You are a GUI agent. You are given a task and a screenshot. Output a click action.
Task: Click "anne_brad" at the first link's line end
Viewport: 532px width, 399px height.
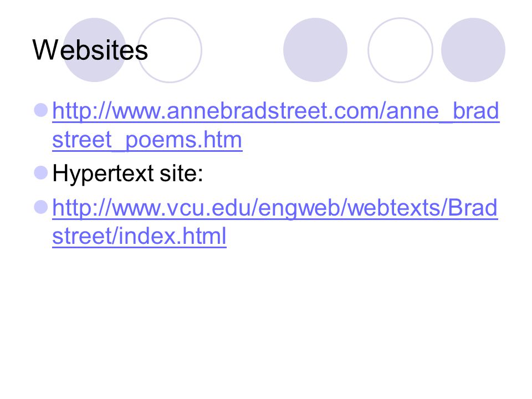442,111
